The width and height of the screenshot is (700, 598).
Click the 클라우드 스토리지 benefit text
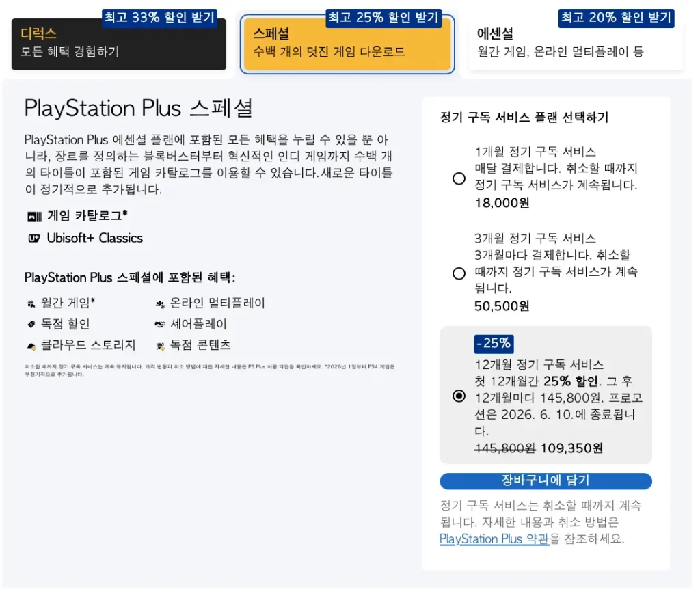[88, 345]
